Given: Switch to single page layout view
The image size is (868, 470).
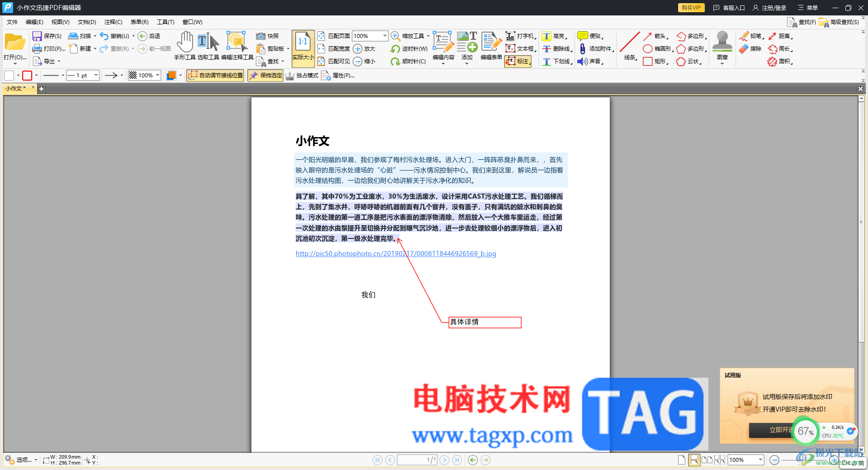Looking at the screenshot, I should click(x=682, y=460).
